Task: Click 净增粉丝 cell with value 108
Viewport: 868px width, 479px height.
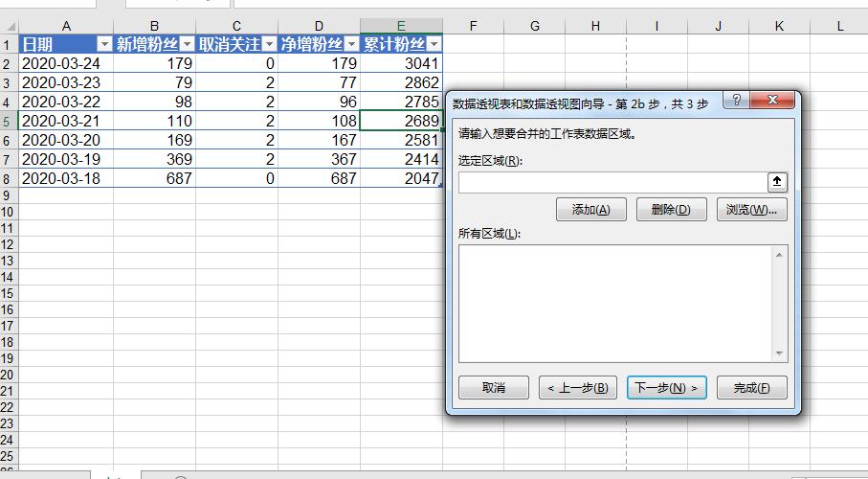Action: [319, 121]
